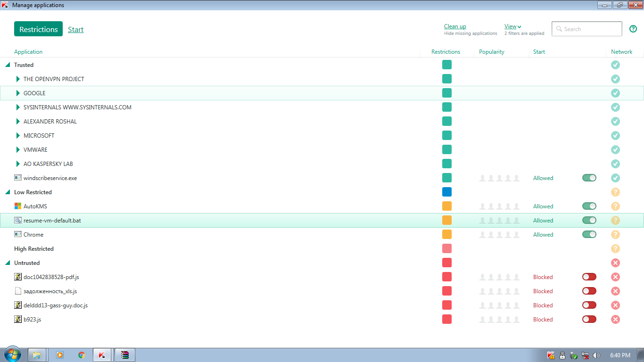644x362 pixels.
Task: Click the High Restricted pink restriction swatch
Action: (447, 248)
